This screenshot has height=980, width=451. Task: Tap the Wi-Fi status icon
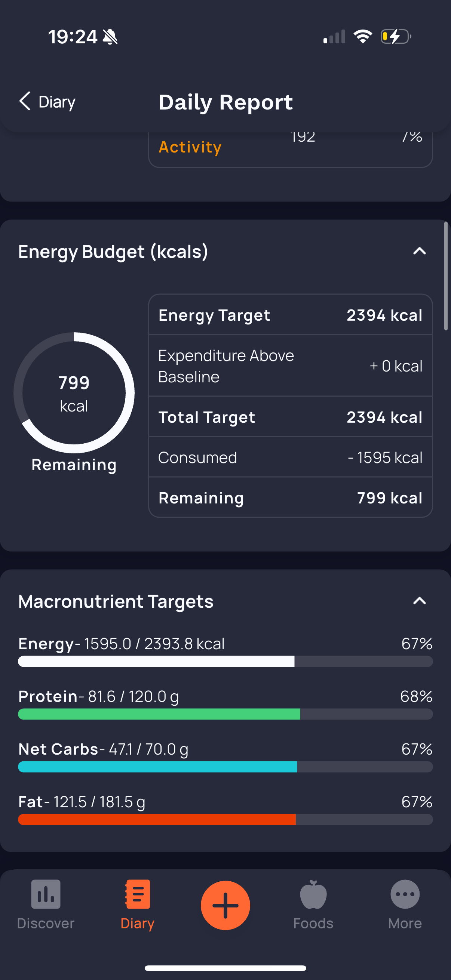(x=363, y=37)
